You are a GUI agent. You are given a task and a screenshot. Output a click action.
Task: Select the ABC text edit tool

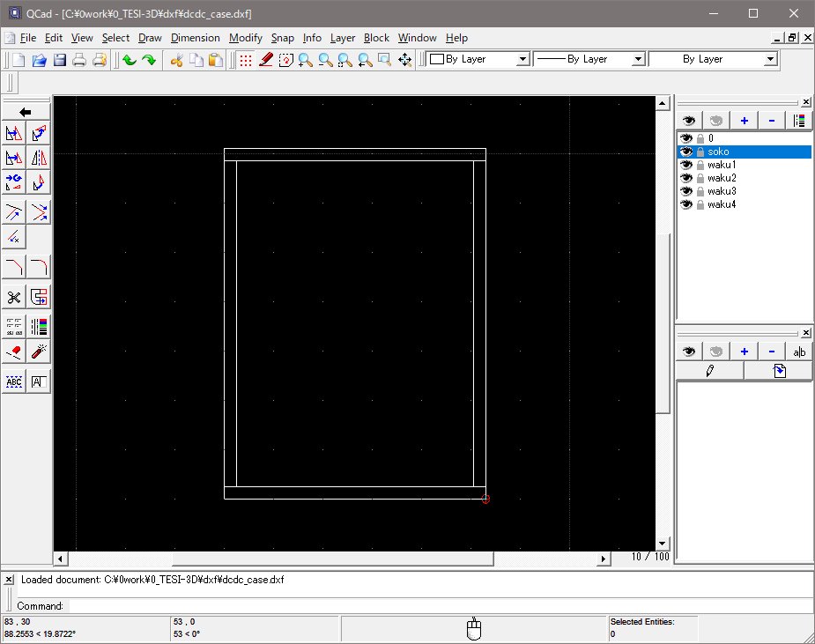point(14,381)
